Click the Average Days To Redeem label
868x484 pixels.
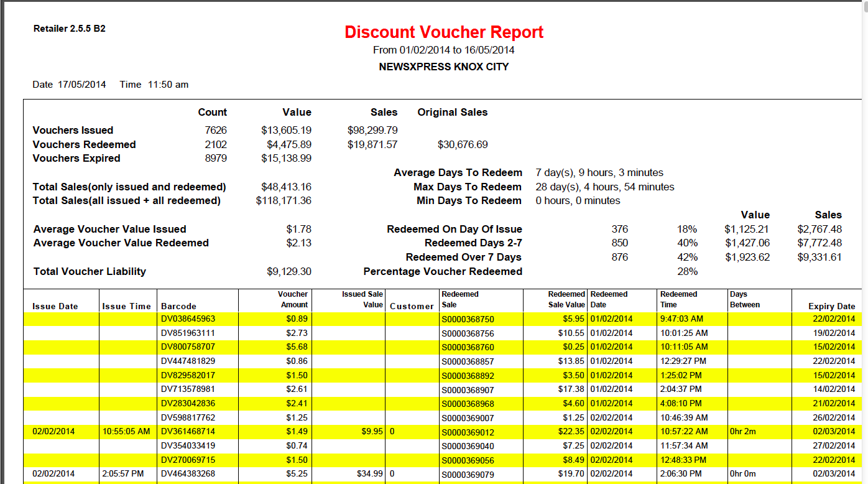click(x=458, y=172)
